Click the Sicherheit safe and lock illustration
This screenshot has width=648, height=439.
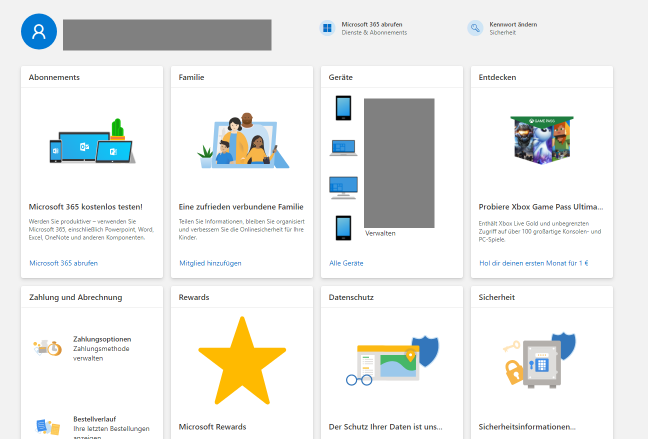(540, 360)
